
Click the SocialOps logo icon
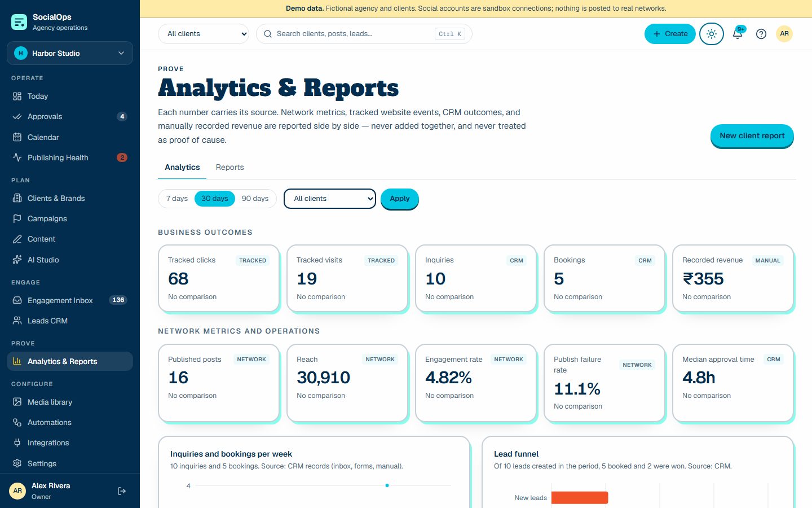click(19, 22)
